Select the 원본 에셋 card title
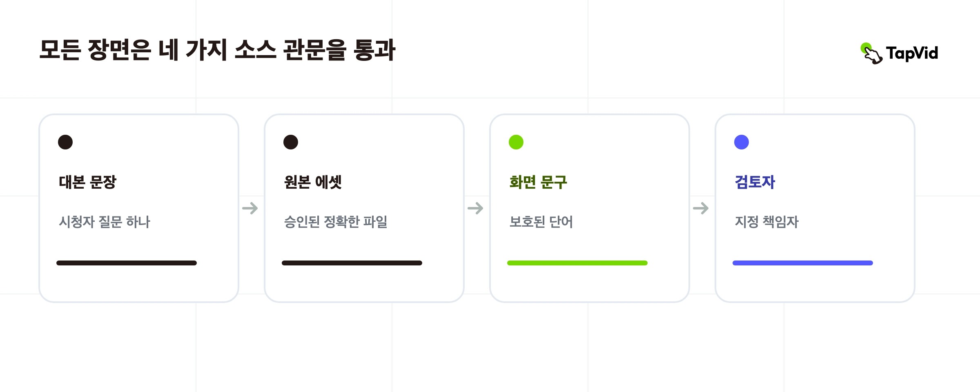Viewport: 980px width, 392px height. 313,182
